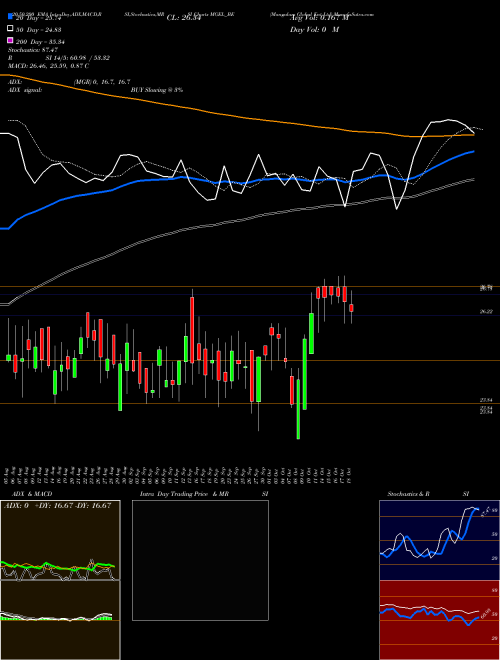The width and height of the screenshot is (500, 660).
Task: Select the '50 Day = 24.83' legend text
Action: click(x=39, y=29)
